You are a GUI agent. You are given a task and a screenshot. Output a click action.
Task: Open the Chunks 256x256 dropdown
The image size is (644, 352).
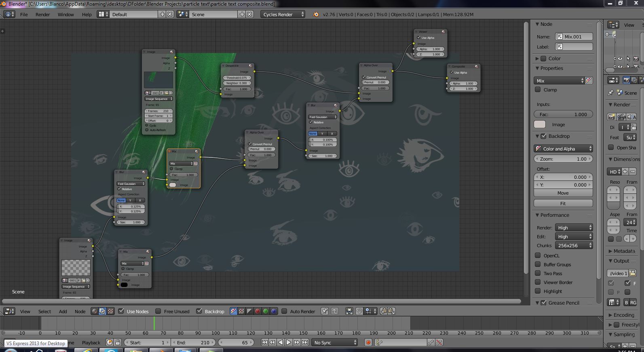pyautogui.click(x=574, y=245)
